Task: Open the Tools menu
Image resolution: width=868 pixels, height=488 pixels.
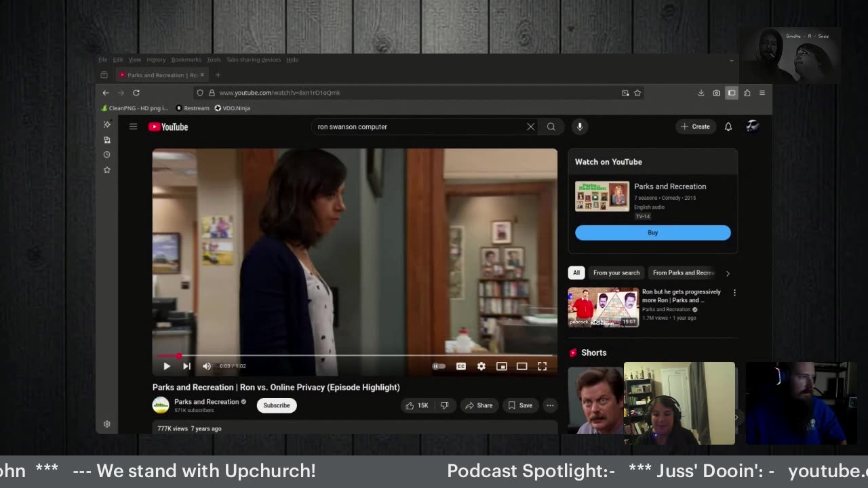Action: coord(214,60)
